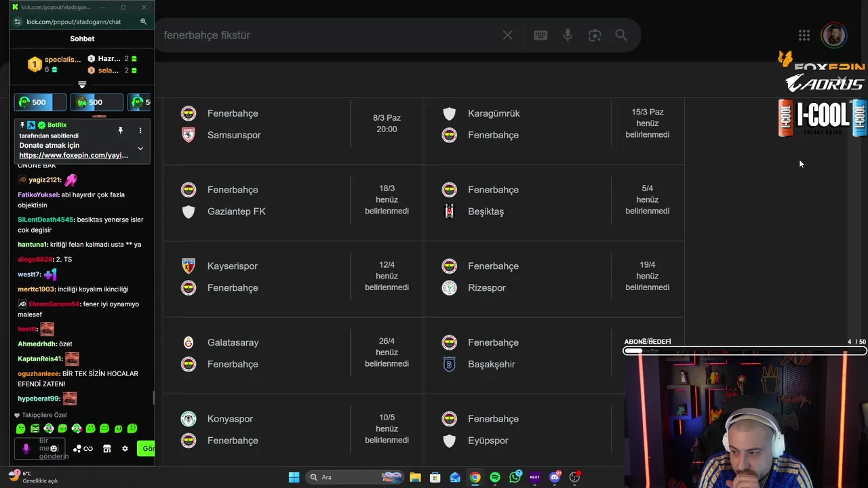
Task: Open Konyaspor vs Fenerbahçe fixture
Action: 294,430
